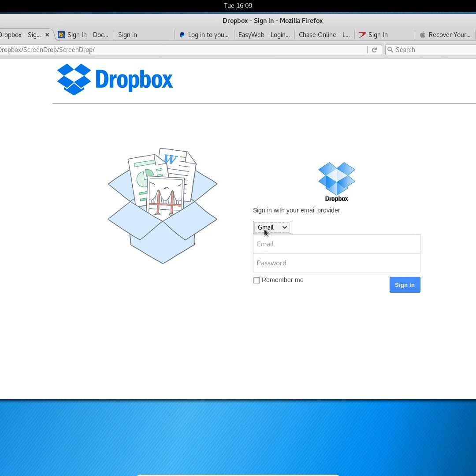
Task: Click the red swoosh icon on the Sign In tab
Action: click(x=362, y=35)
